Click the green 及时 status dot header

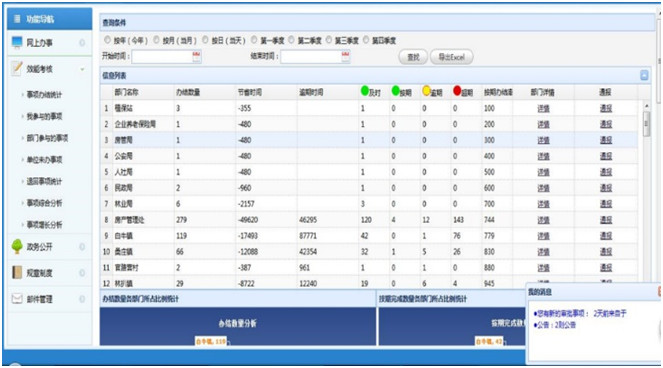pos(364,91)
